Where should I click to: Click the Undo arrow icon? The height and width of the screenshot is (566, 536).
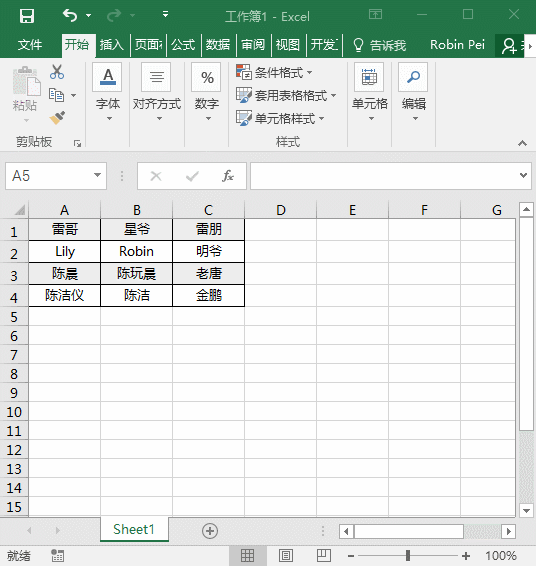pyautogui.click(x=70, y=15)
